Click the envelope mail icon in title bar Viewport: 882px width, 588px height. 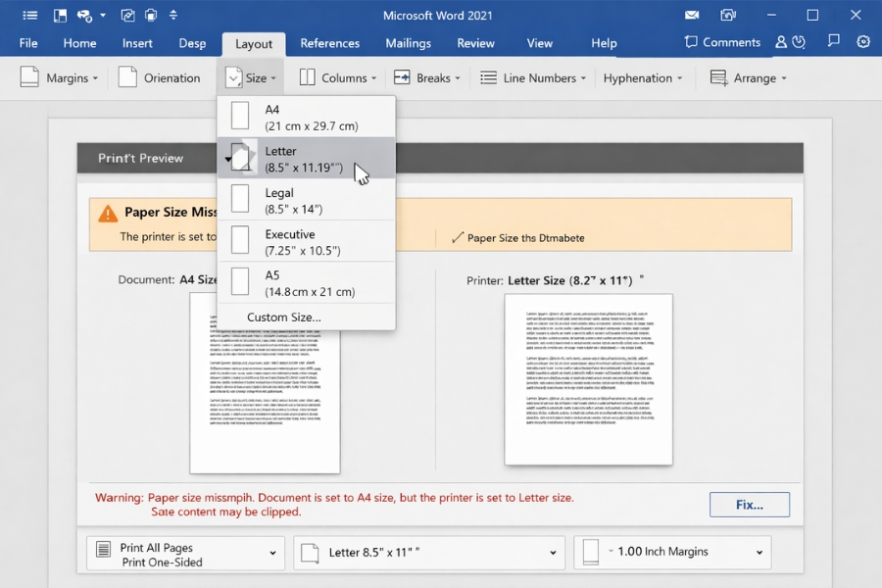(x=692, y=16)
